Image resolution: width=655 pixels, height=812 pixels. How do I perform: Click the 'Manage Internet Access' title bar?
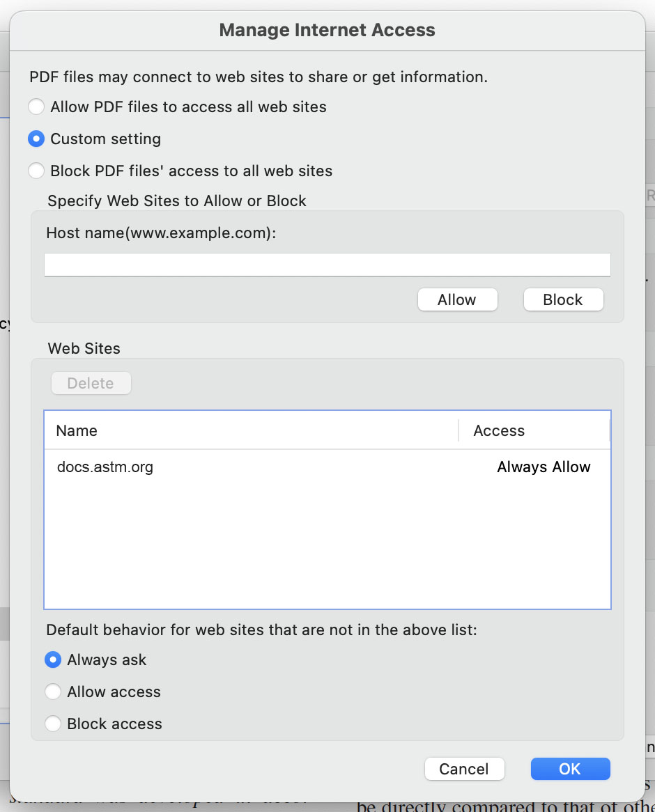pos(327,31)
